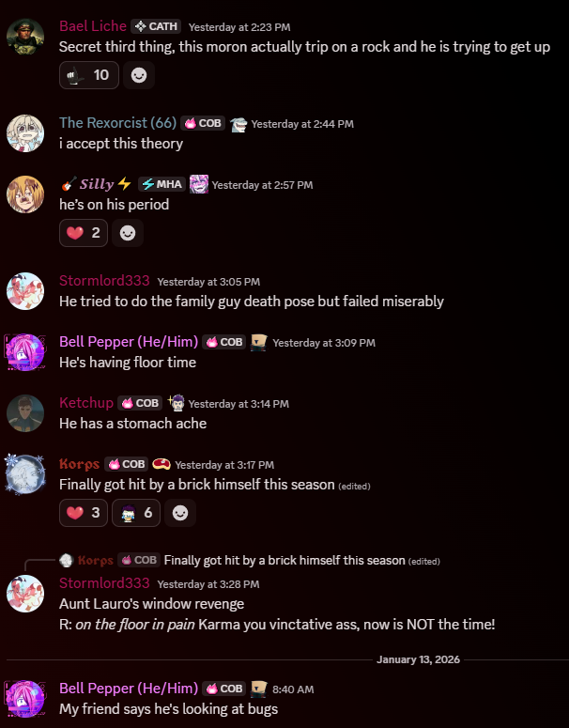Screen dimensions: 569x728
Task: Click the CATH server tag badge
Action: (x=156, y=26)
